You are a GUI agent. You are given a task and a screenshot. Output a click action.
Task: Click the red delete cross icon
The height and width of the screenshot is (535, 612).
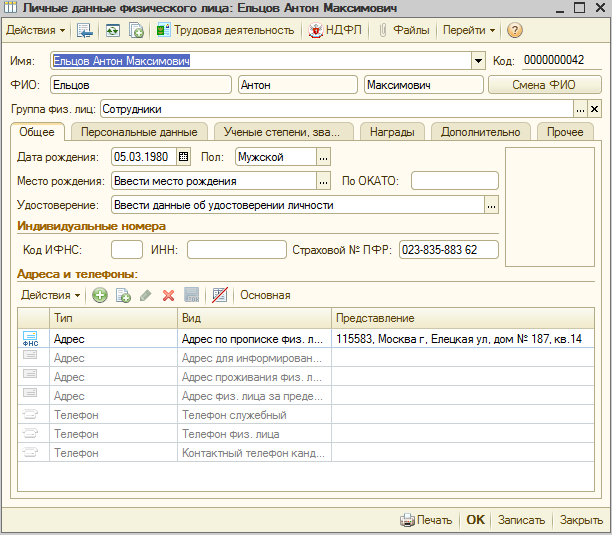[x=168, y=295]
